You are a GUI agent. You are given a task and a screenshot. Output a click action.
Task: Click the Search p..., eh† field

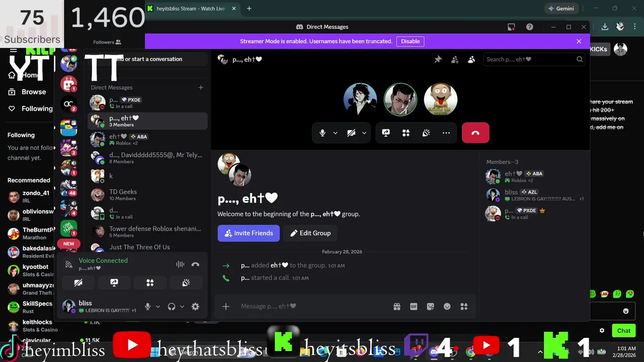point(534,59)
